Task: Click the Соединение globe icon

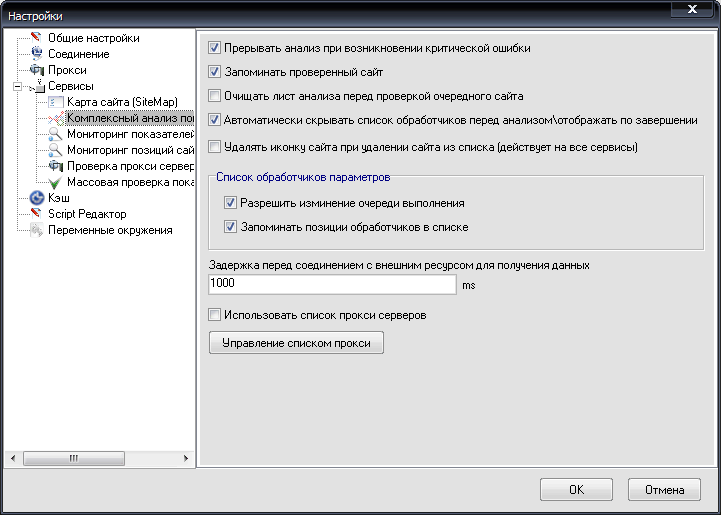Action: pos(37,54)
